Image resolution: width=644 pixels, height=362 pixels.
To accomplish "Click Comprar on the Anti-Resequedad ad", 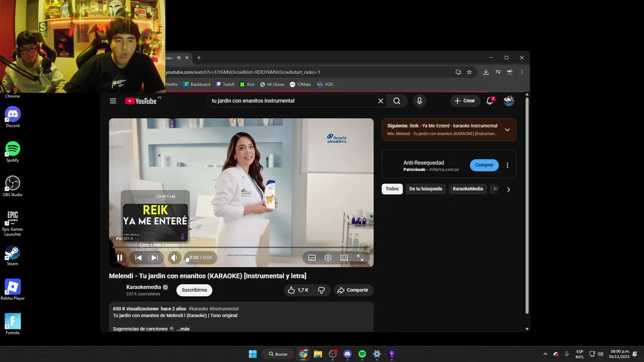I will pyautogui.click(x=484, y=165).
